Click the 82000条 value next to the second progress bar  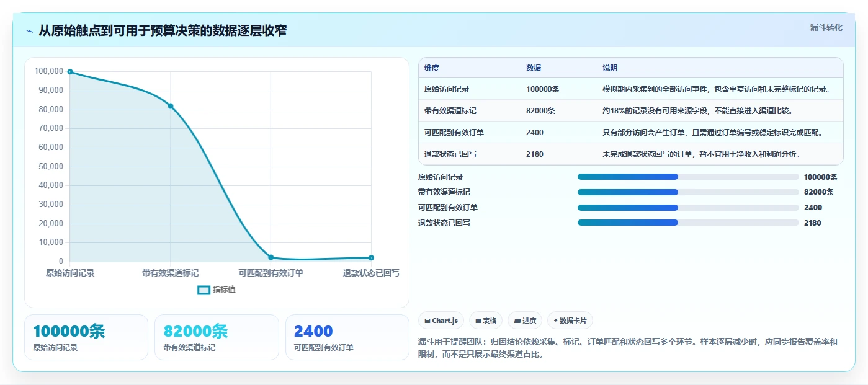coord(819,192)
